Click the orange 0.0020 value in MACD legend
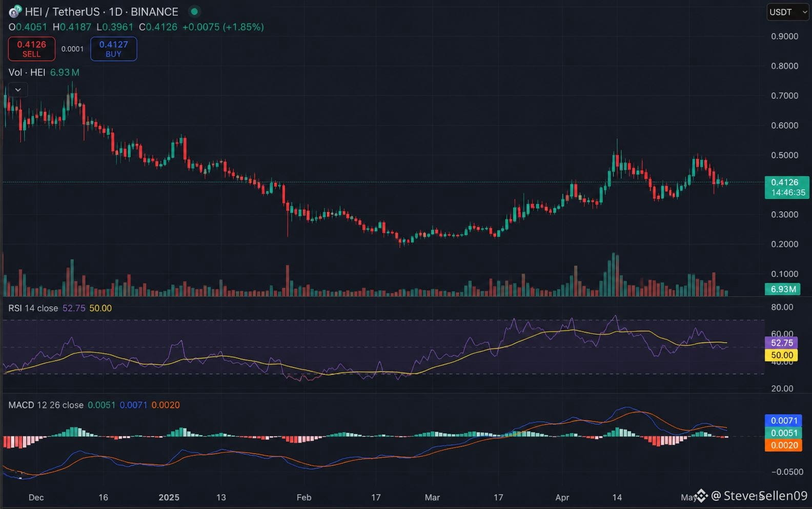Screen dimensions: 812x509 pyautogui.click(x=166, y=405)
